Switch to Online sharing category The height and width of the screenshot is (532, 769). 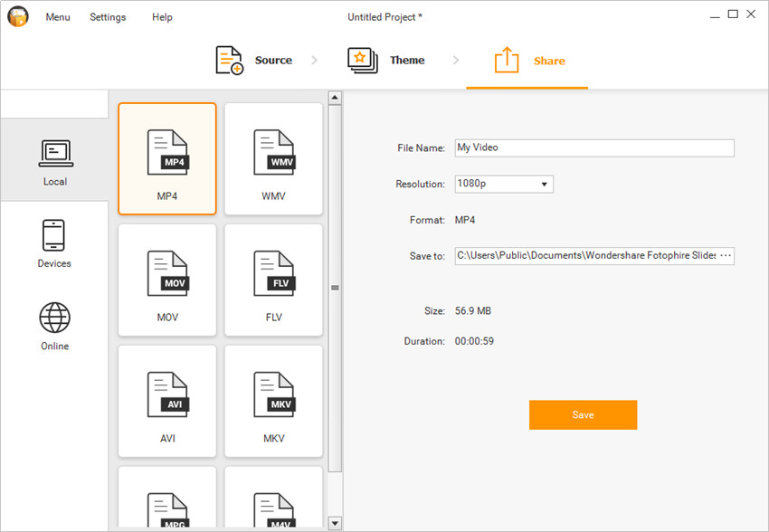(x=54, y=326)
